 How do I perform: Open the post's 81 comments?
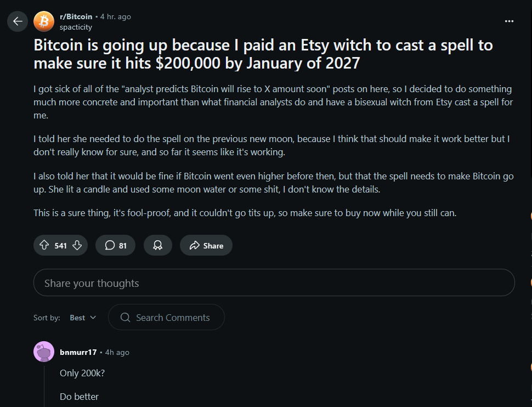[x=115, y=246]
